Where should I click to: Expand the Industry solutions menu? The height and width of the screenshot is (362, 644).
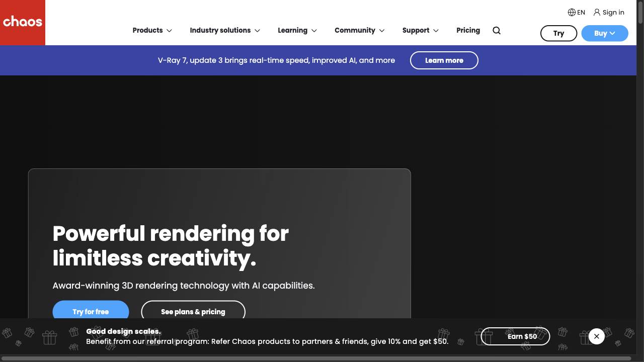click(x=225, y=31)
